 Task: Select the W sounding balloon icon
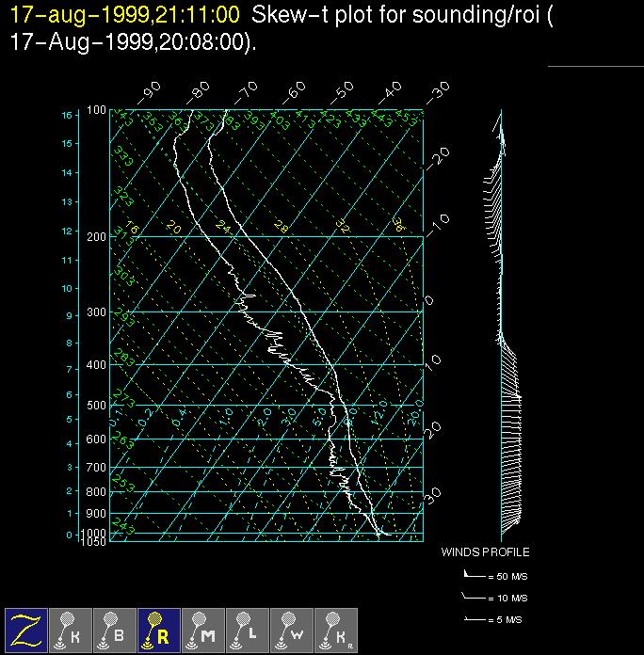tap(292, 629)
